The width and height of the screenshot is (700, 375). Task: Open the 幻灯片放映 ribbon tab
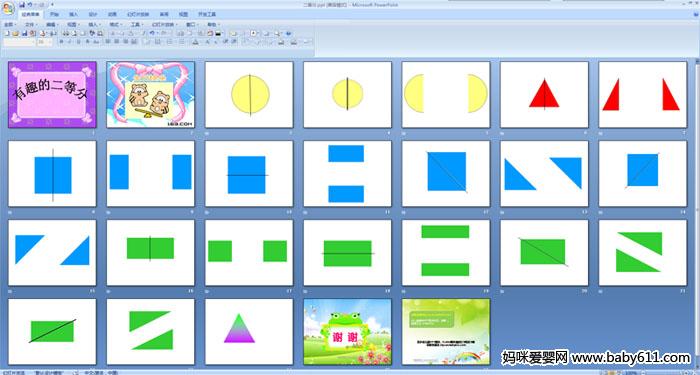point(138,14)
